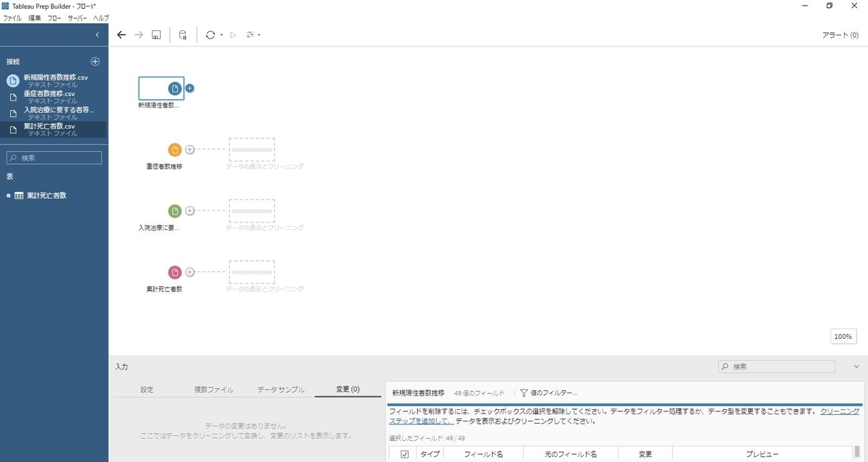868x462 pixels.
Task: Open the ヘルプ menu
Action: point(101,17)
